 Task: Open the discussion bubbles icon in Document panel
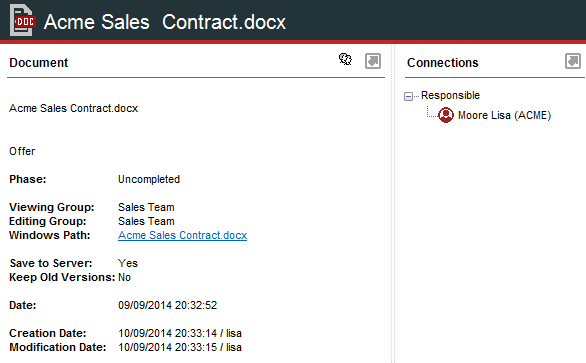345,59
